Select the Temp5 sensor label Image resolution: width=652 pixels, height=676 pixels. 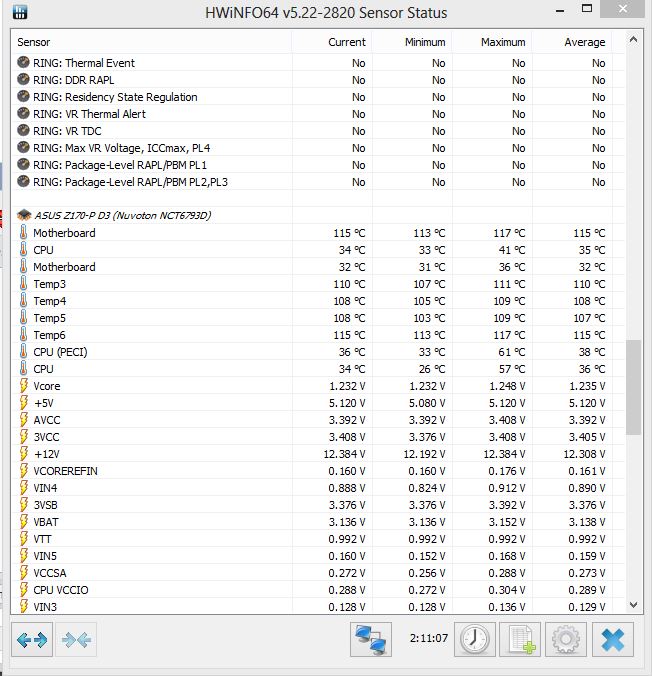tap(50, 318)
